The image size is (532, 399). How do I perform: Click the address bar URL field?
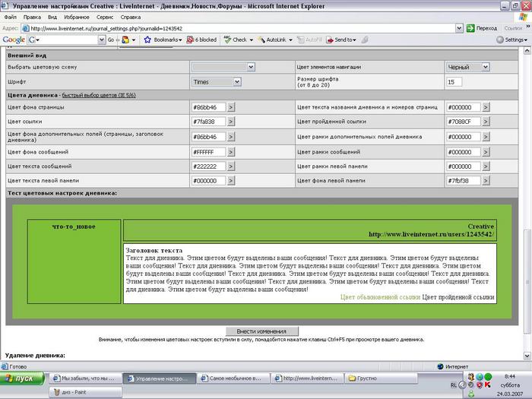239,29
